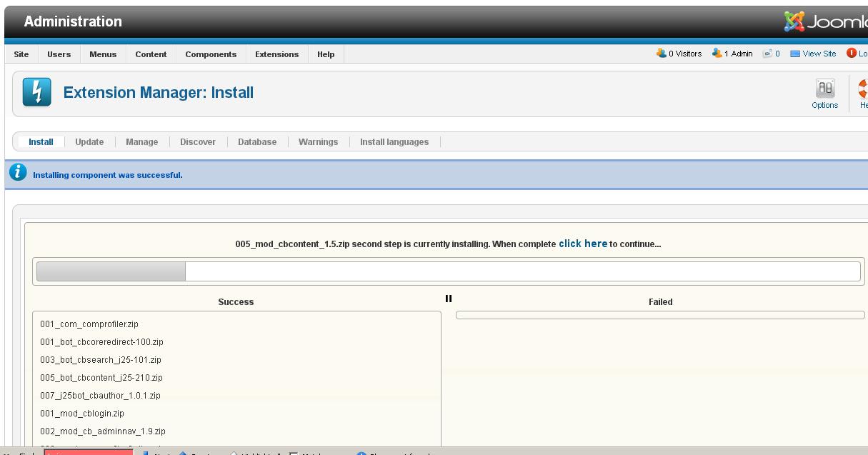The width and height of the screenshot is (868, 455).
Task: Open the Site menu
Action: pyautogui.click(x=21, y=54)
